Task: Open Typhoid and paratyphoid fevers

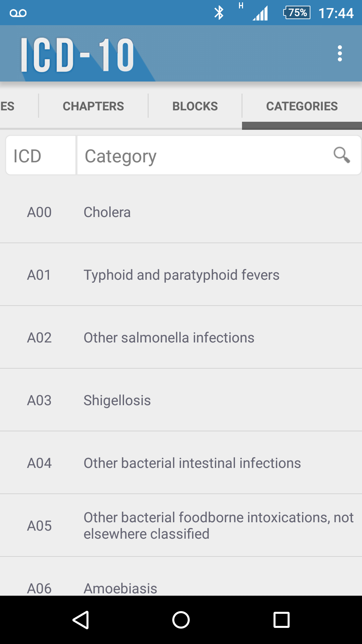Action: coord(181,275)
